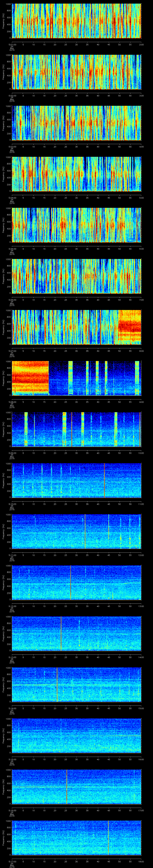Open the spectrogram panel starting at 5:15:00
This screenshot has height=868, width=153.
77,736
